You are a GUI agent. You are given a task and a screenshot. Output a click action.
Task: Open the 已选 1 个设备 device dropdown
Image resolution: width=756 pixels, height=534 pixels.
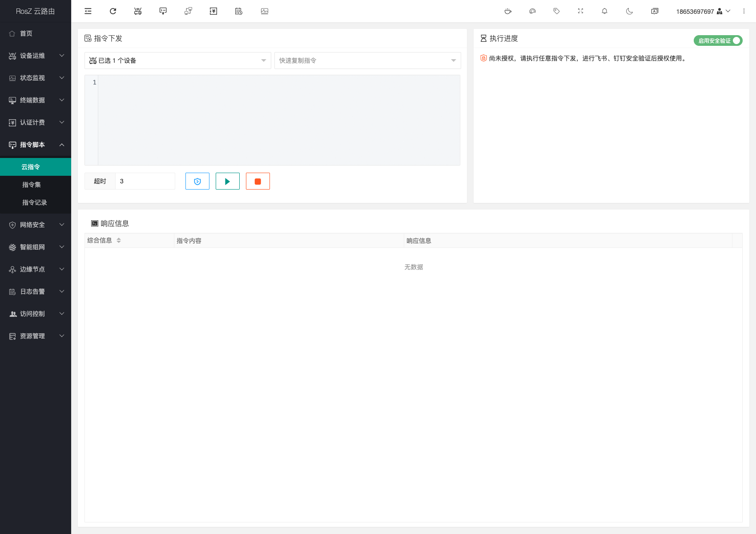coord(177,61)
